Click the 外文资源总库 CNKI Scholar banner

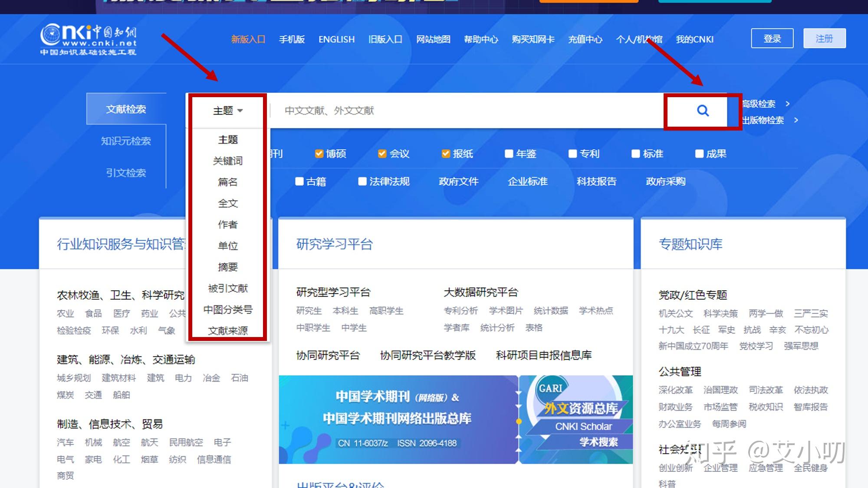click(x=576, y=419)
